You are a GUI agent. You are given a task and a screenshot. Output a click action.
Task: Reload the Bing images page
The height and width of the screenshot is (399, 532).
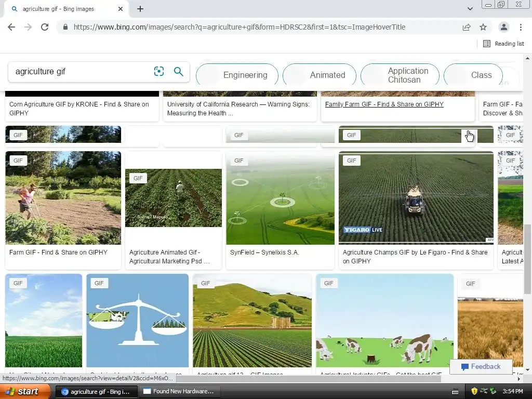pyautogui.click(x=45, y=27)
